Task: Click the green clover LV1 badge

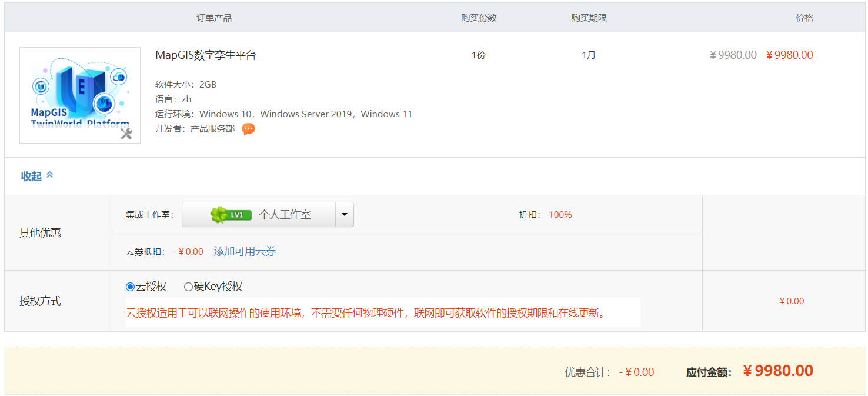Action: [x=231, y=215]
